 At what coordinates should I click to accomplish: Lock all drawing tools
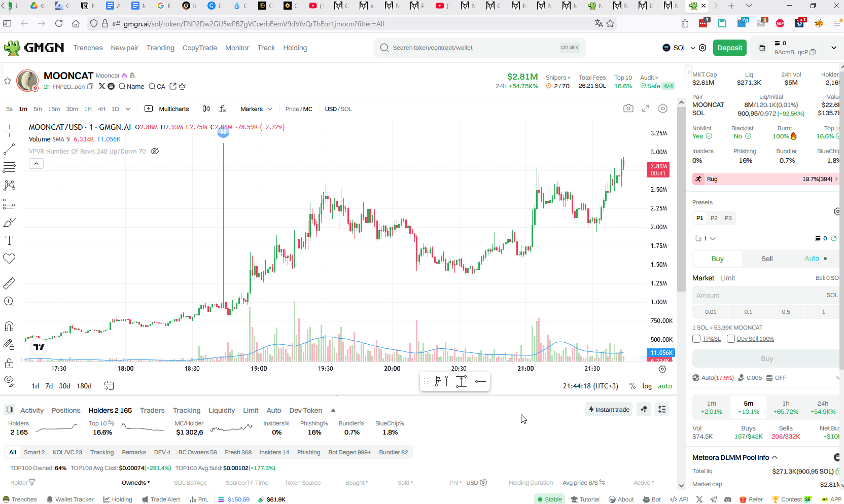tap(9, 363)
